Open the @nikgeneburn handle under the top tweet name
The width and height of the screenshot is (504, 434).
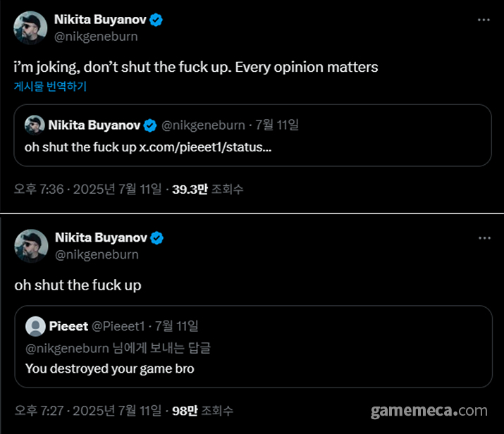pos(96,37)
